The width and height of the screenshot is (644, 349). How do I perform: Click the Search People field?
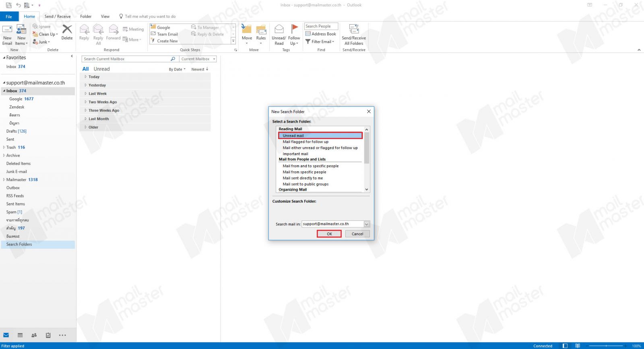click(x=321, y=26)
